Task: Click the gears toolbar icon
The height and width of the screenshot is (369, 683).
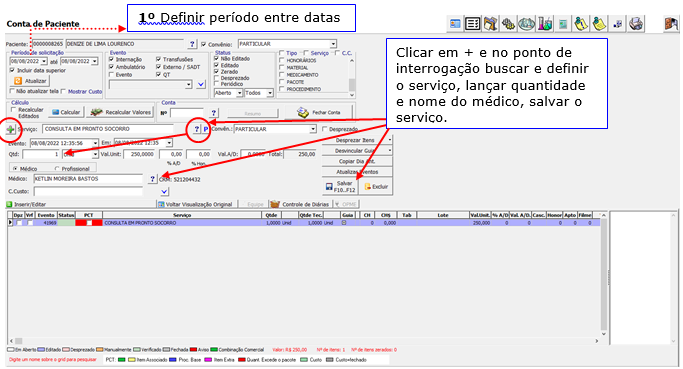Action: [x=508, y=24]
